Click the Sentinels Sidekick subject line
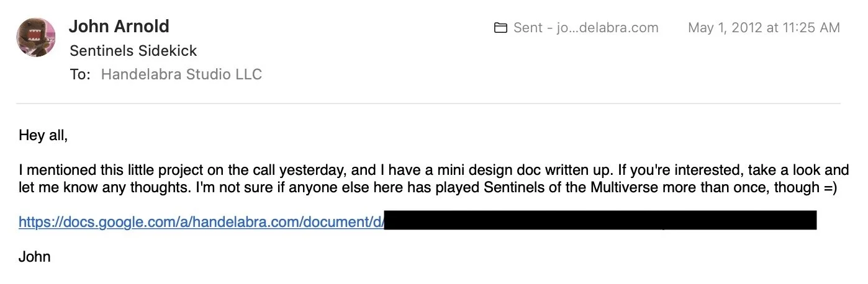The width and height of the screenshot is (868, 284). pos(133,50)
